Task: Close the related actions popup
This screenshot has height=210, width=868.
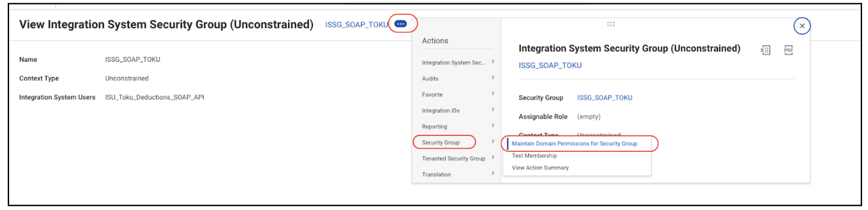Action: click(x=802, y=26)
